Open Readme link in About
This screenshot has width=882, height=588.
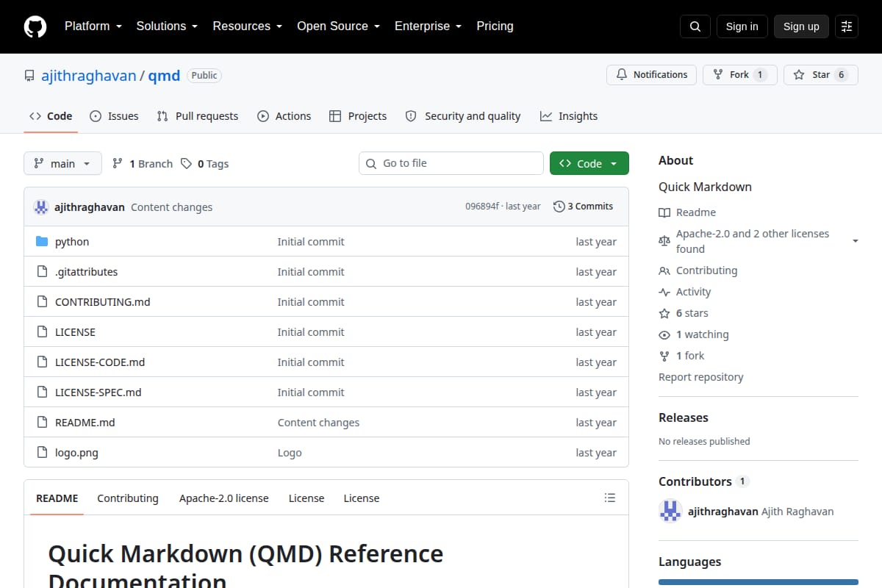pos(695,212)
